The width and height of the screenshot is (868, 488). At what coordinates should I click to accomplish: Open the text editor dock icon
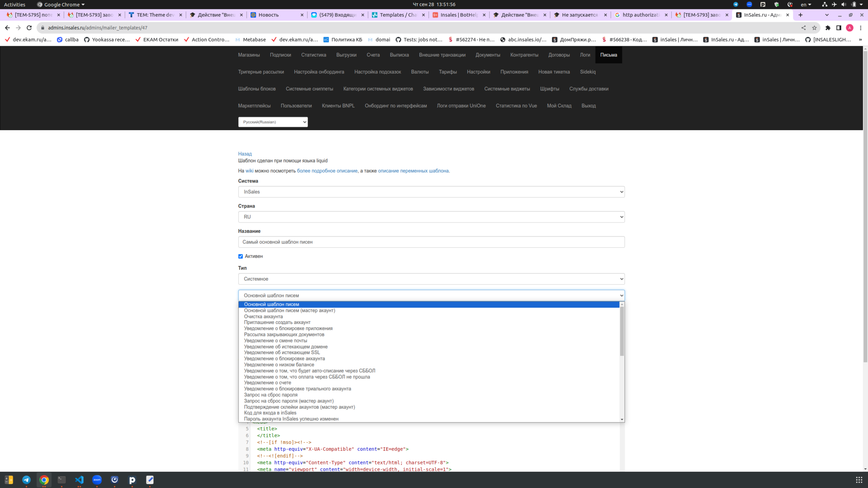(150, 480)
